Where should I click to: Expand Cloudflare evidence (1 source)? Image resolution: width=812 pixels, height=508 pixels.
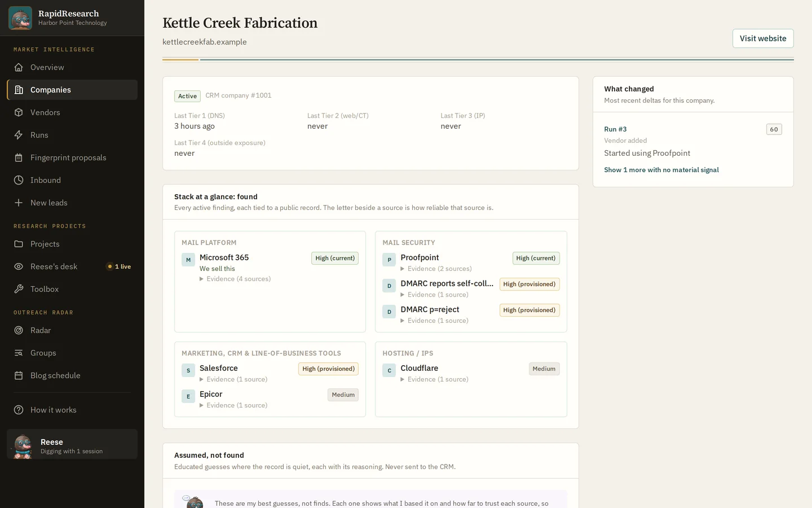point(435,379)
